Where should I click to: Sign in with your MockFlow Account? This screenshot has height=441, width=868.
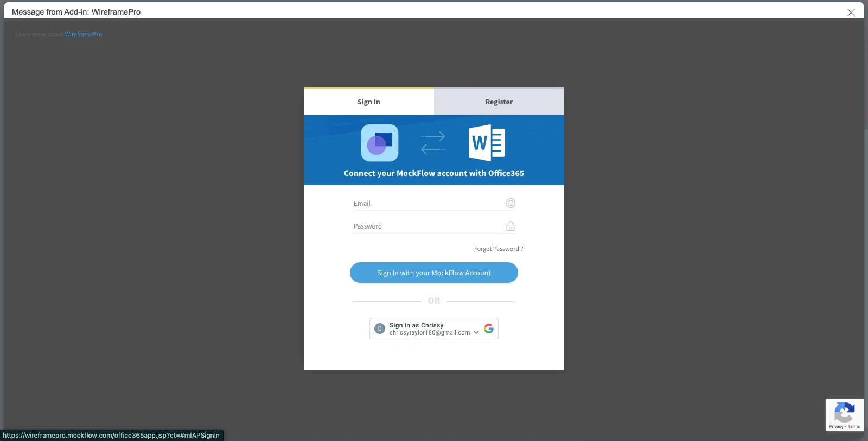coord(434,273)
